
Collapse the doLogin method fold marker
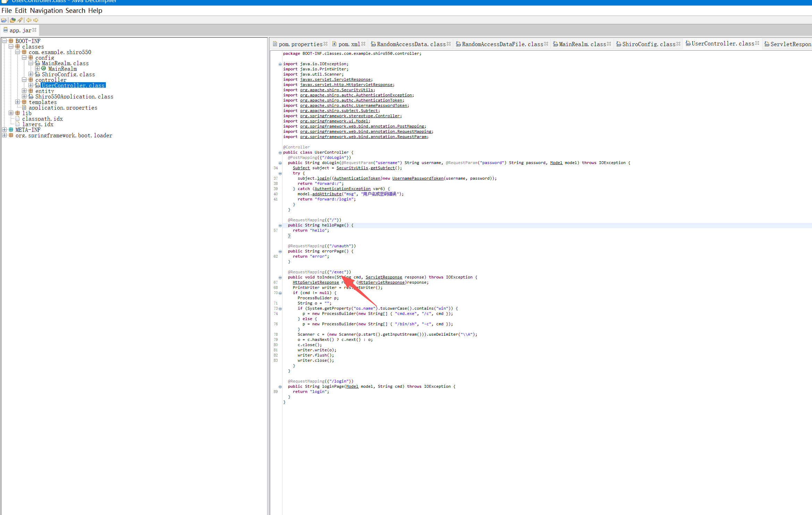click(x=280, y=163)
